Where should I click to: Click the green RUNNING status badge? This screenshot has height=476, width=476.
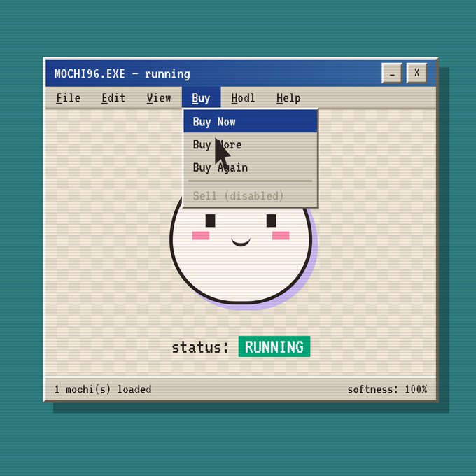(x=274, y=346)
